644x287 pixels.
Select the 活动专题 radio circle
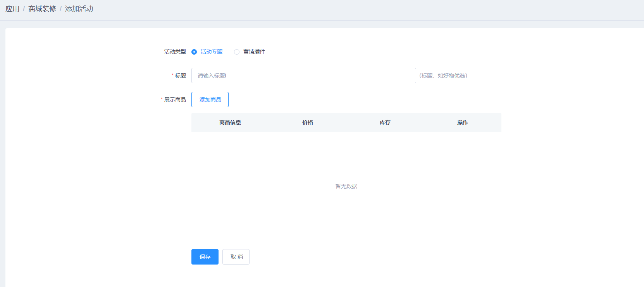click(194, 52)
